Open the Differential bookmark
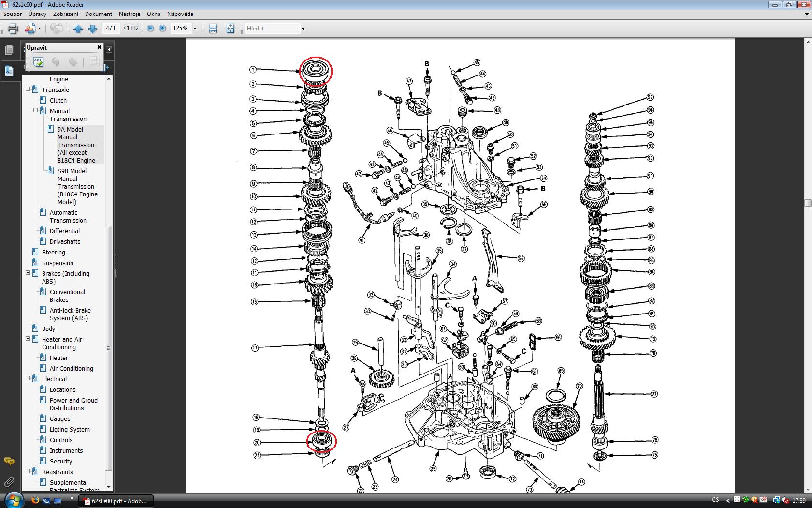The image size is (812, 508). point(64,231)
